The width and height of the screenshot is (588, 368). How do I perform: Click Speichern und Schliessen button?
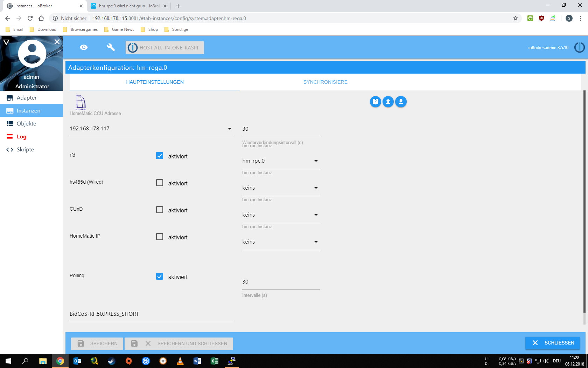179,343
